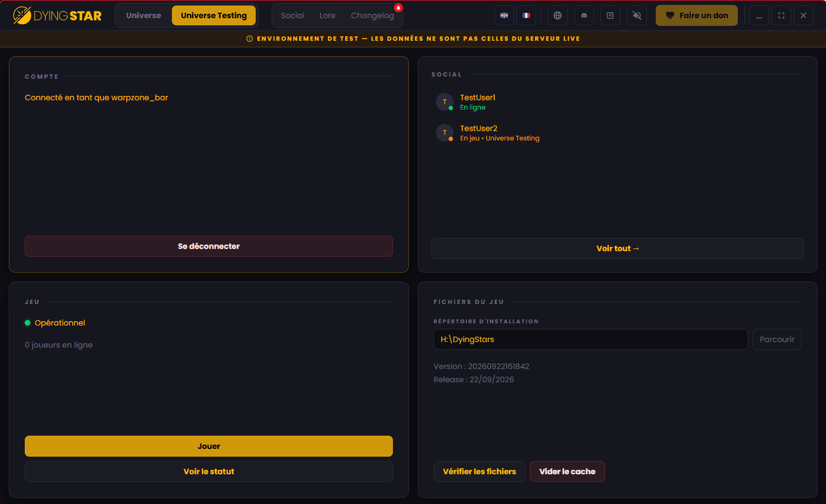Click Voir tout in Social panel
Viewport: 826px width, 504px height.
618,248
